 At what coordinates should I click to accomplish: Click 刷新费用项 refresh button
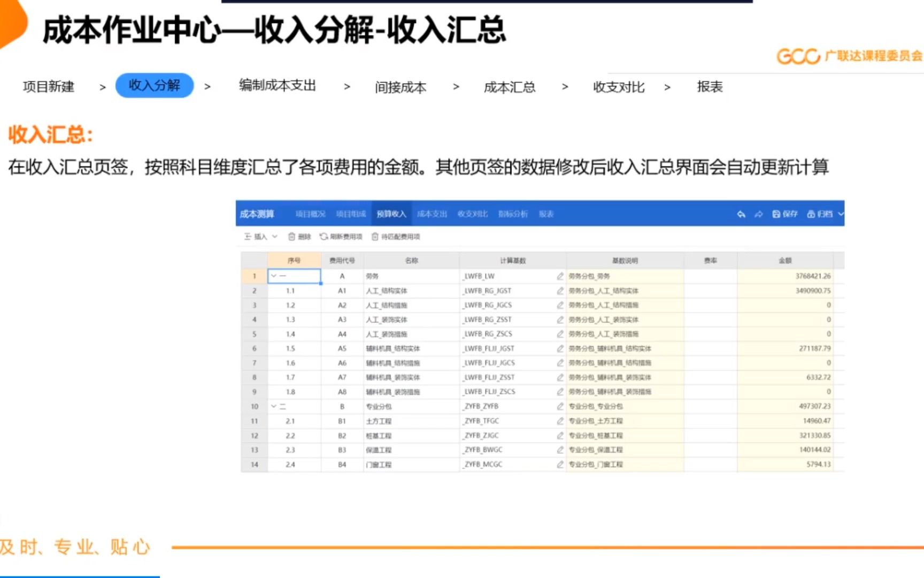point(341,237)
